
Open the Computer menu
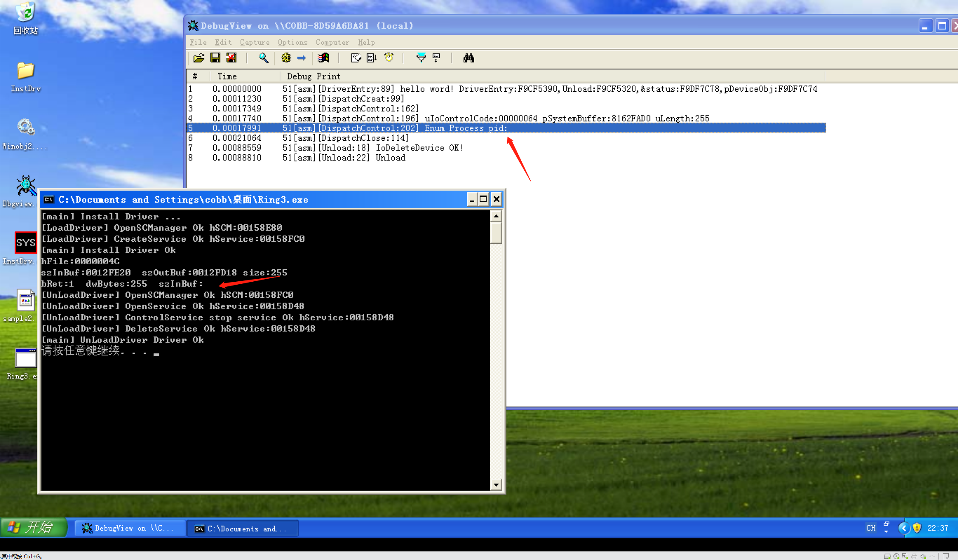332,42
